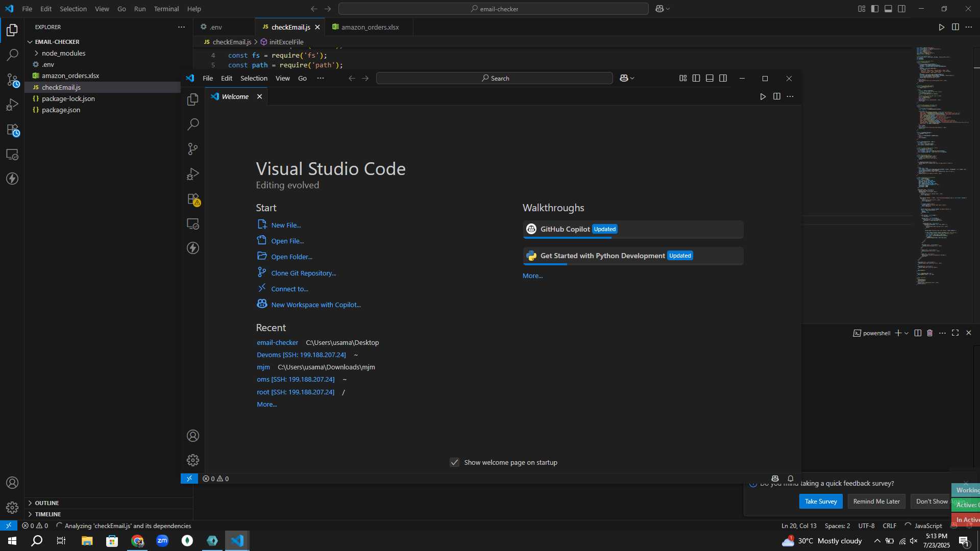Click Open Folder... link
The image size is (980, 551).
pyautogui.click(x=291, y=257)
